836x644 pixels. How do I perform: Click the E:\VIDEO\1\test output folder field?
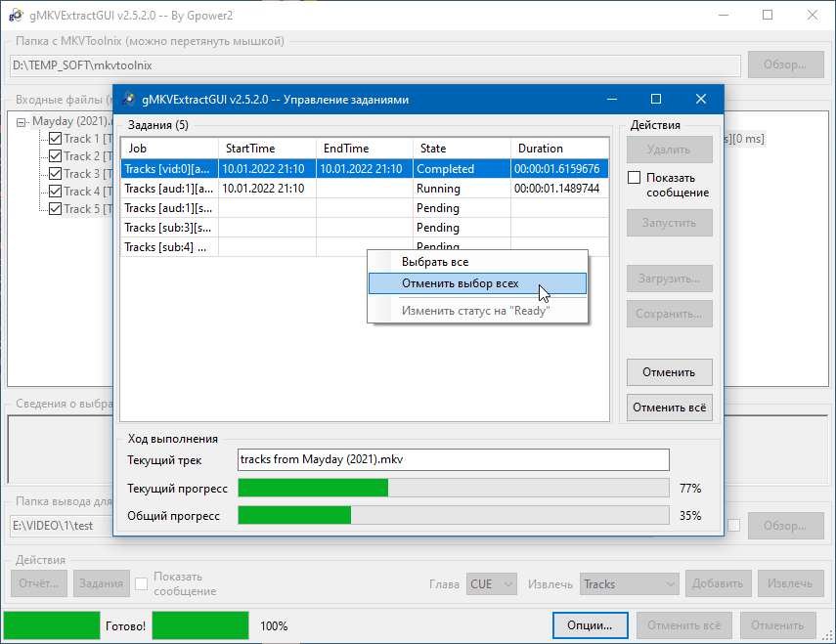point(62,526)
